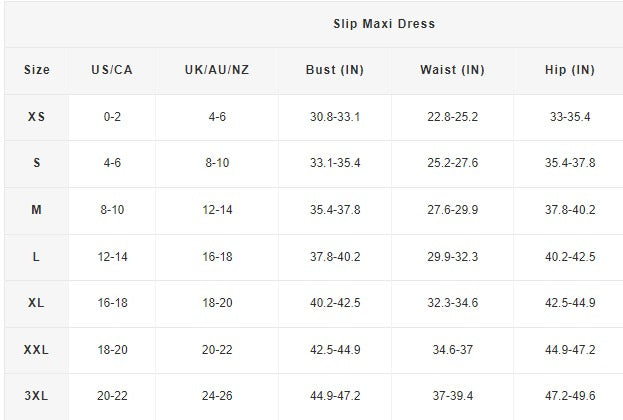Select waist value 32.3-34.6 in XL row
This screenshot has width=623, height=420.
point(452,303)
